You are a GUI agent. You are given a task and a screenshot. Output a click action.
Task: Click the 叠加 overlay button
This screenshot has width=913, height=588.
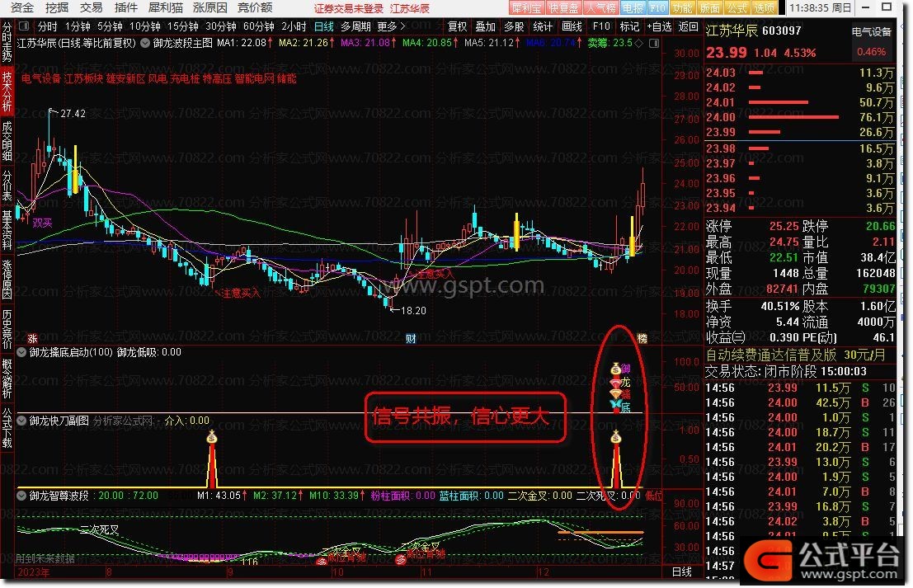click(x=486, y=26)
